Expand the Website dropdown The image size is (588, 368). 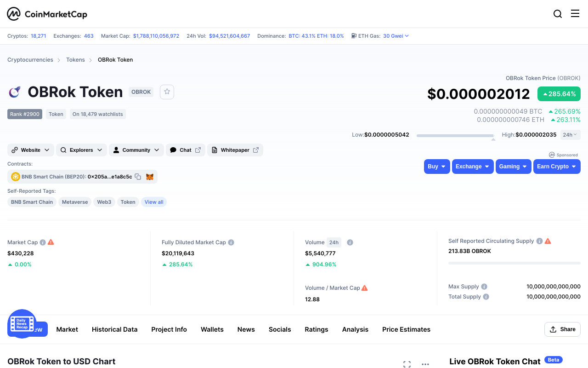(31, 150)
